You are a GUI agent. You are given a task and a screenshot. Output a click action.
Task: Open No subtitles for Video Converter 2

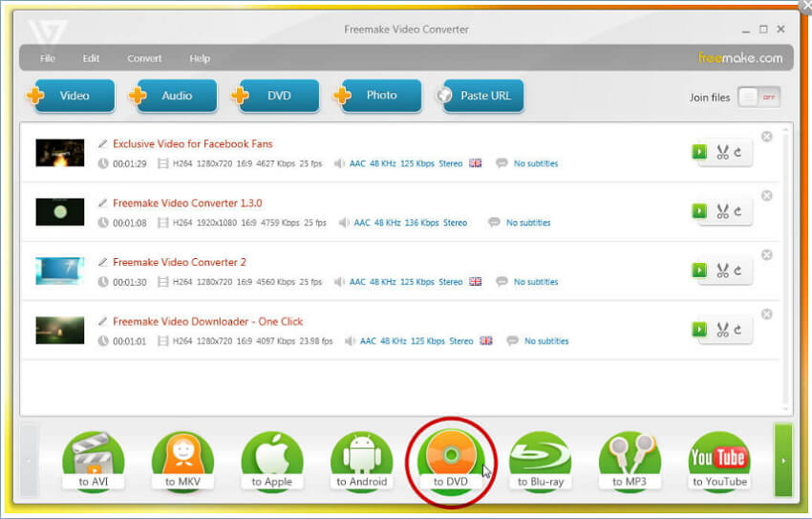pyautogui.click(x=536, y=282)
